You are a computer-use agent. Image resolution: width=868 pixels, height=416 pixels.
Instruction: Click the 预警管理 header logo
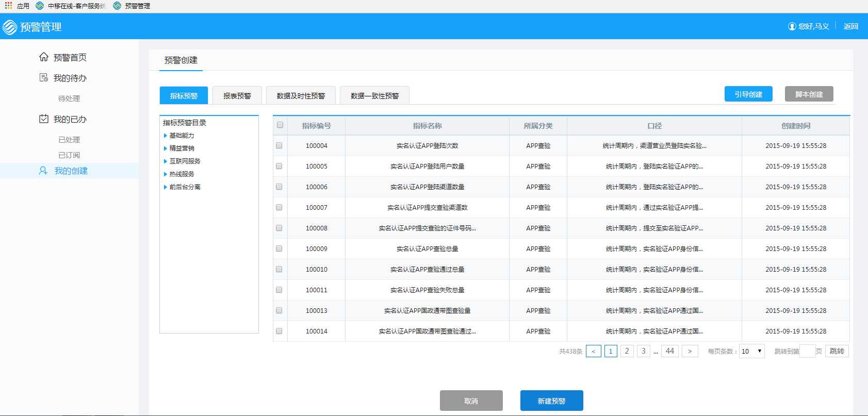pyautogui.click(x=10, y=27)
